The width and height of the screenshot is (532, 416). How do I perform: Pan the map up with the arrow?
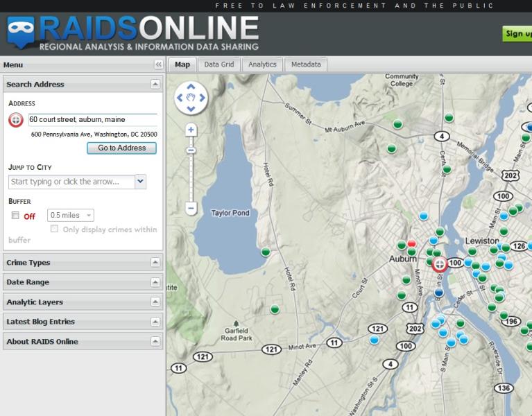pyautogui.click(x=191, y=87)
